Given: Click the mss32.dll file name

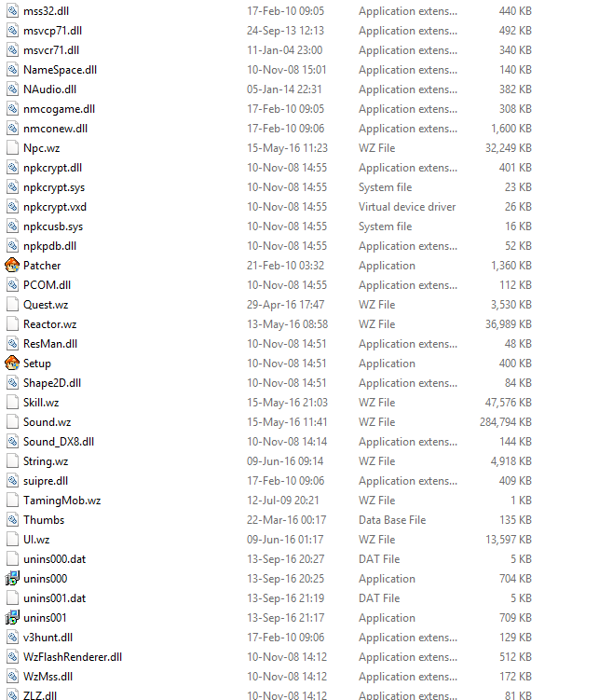Looking at the screenshot, I should pyautogui.click(x=46, y=10).
